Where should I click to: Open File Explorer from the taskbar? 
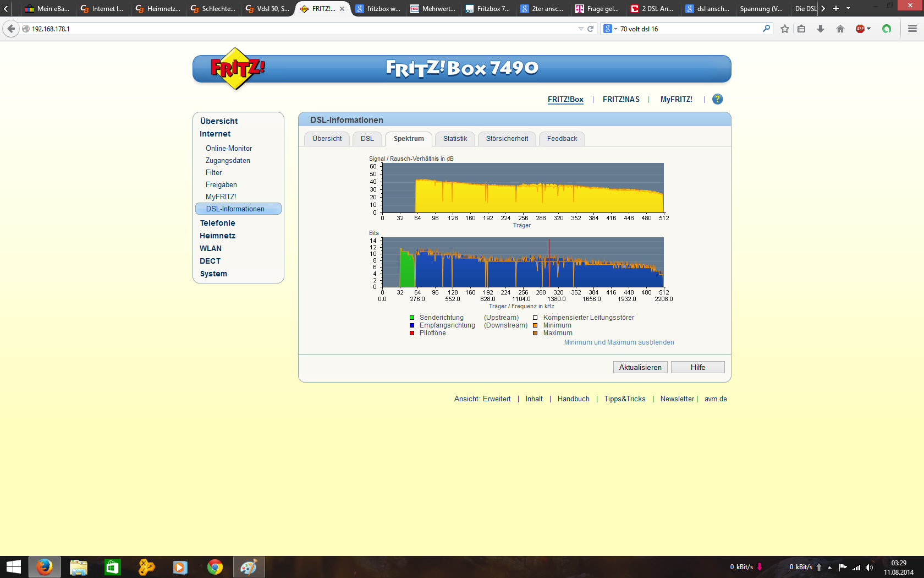79,567
